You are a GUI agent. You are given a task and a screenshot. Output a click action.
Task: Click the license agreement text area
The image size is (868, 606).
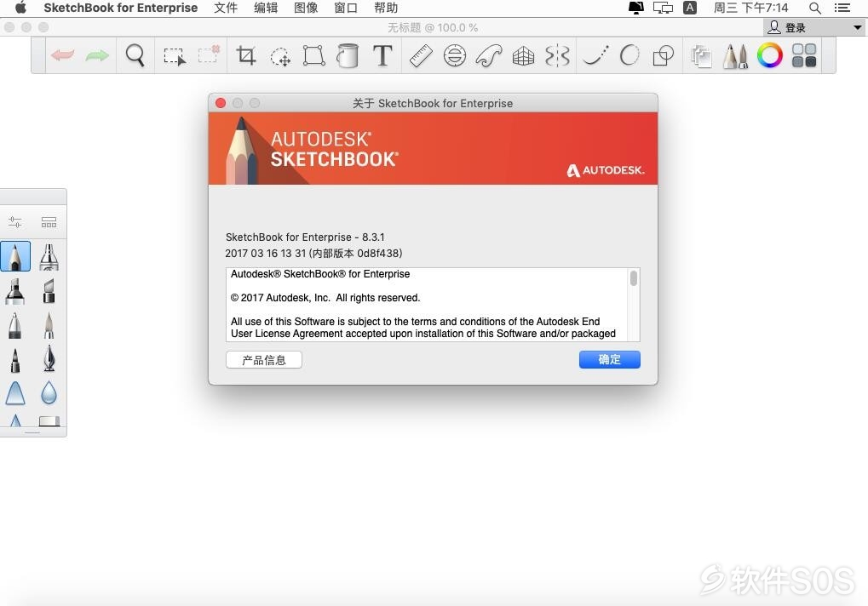[428, 304]
